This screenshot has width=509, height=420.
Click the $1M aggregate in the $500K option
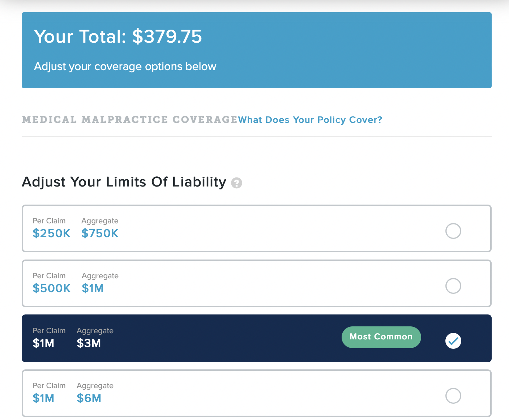pyautogui.click(x=93, y=288)
